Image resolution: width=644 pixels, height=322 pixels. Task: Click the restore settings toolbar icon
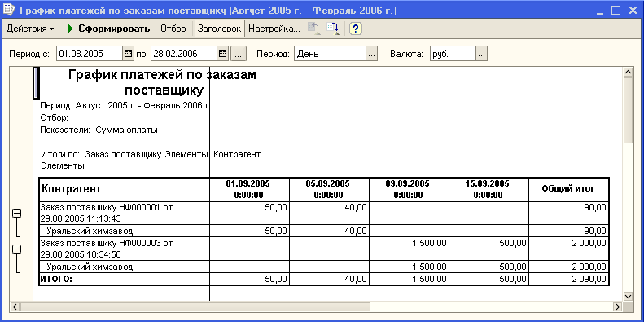tap(314, 29)
